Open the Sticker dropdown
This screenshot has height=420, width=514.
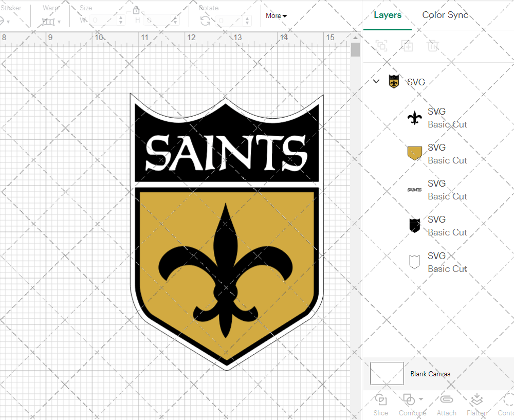(x=8, y=22)
